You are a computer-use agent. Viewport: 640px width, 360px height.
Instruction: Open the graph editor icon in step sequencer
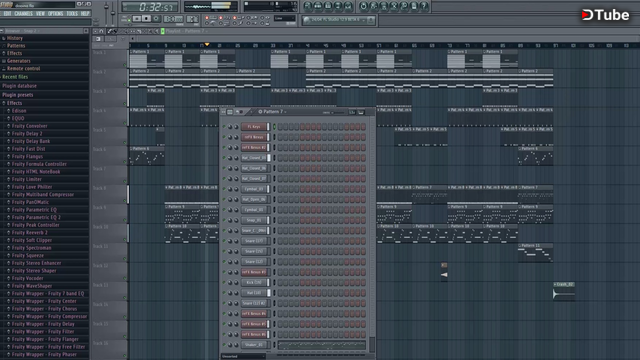(352, 112)
